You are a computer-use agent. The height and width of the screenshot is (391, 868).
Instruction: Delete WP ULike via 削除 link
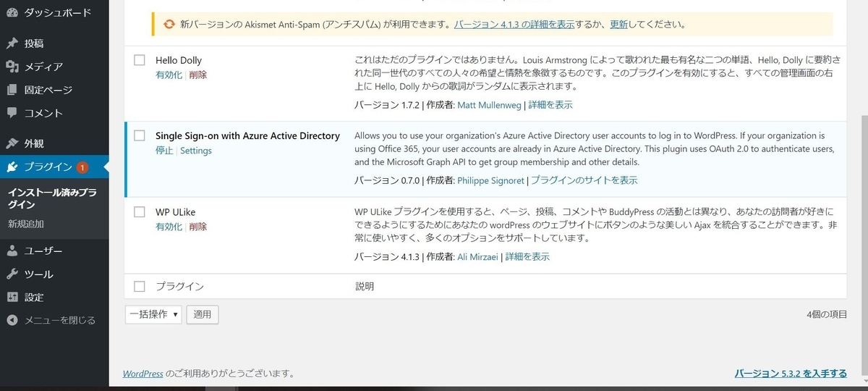(197, 227)
